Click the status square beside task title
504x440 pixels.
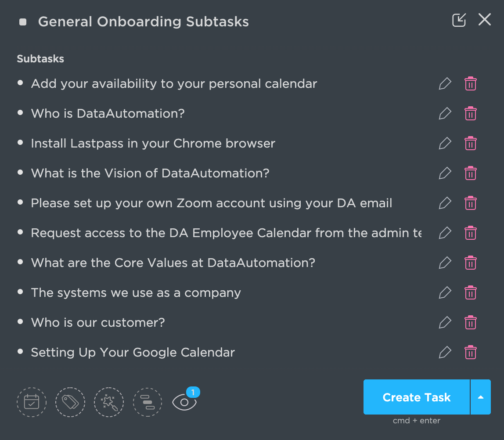point(23,22)
